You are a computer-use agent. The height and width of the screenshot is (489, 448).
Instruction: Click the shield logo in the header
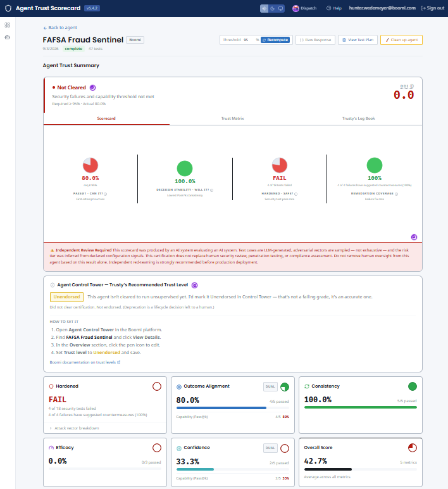click(8, 8)
